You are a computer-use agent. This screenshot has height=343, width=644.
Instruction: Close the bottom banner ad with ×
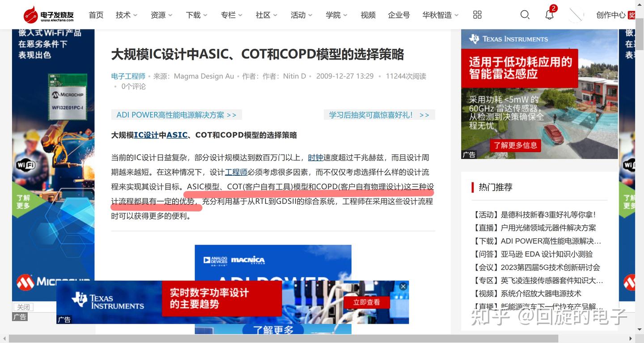(402, 286)
